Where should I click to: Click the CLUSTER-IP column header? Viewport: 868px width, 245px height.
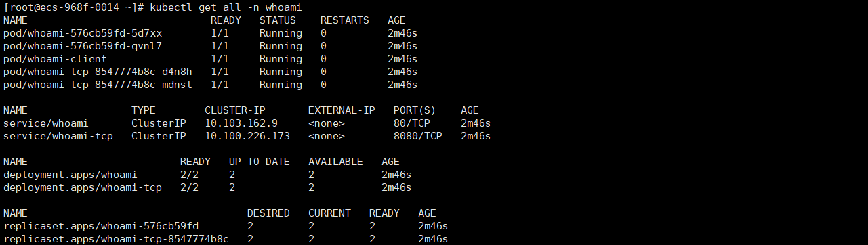(x=235, y=110)
